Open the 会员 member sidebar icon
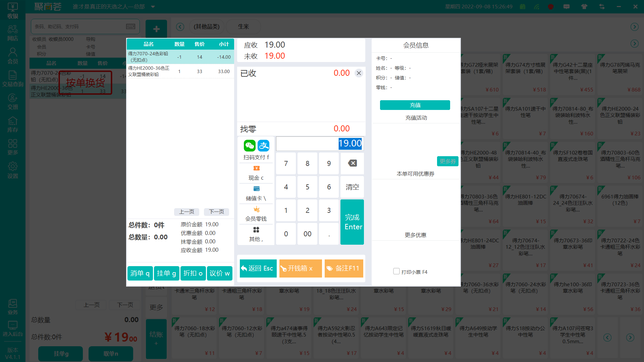 (12, 56)
